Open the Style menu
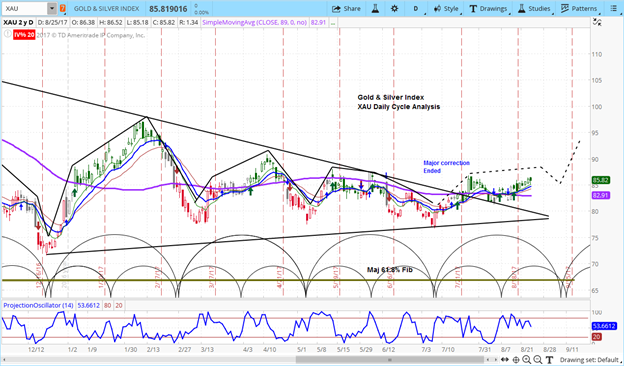Viewport: 624px width, 366px height. coord(447,8)
